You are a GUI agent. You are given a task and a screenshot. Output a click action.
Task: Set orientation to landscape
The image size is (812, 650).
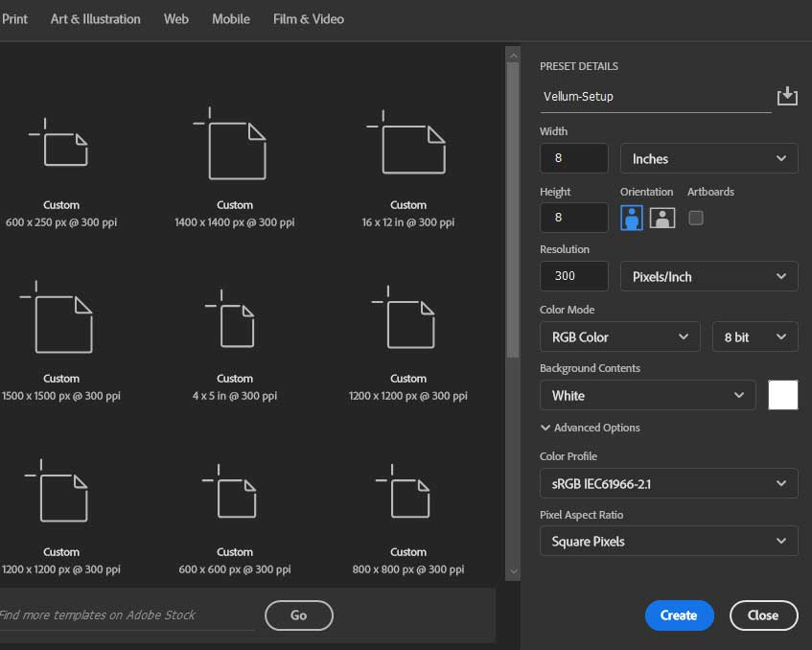pyautogui.click(x=662, y=218)
